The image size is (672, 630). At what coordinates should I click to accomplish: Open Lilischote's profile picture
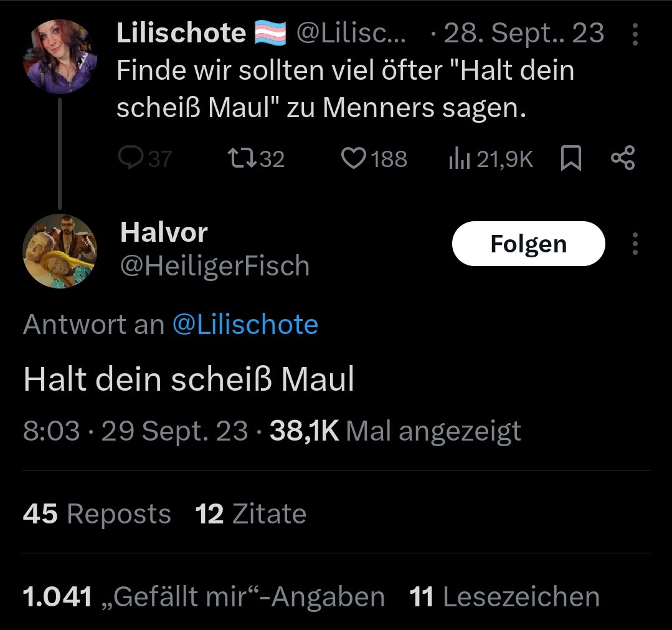click(x=60, y=56)
